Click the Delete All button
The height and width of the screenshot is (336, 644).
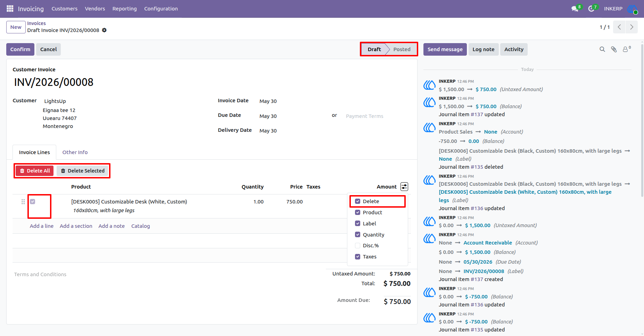(x=35, y=171)
